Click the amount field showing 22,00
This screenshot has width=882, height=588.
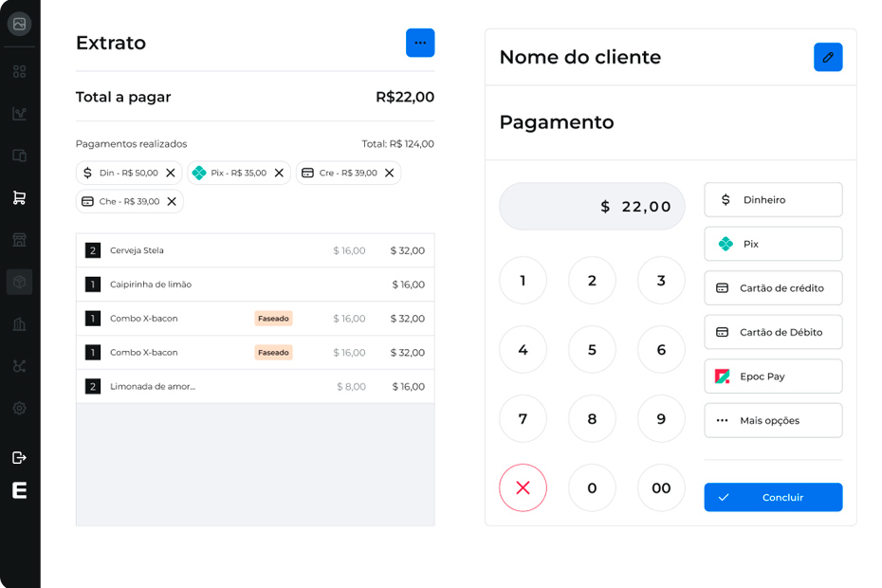point(592,207)
